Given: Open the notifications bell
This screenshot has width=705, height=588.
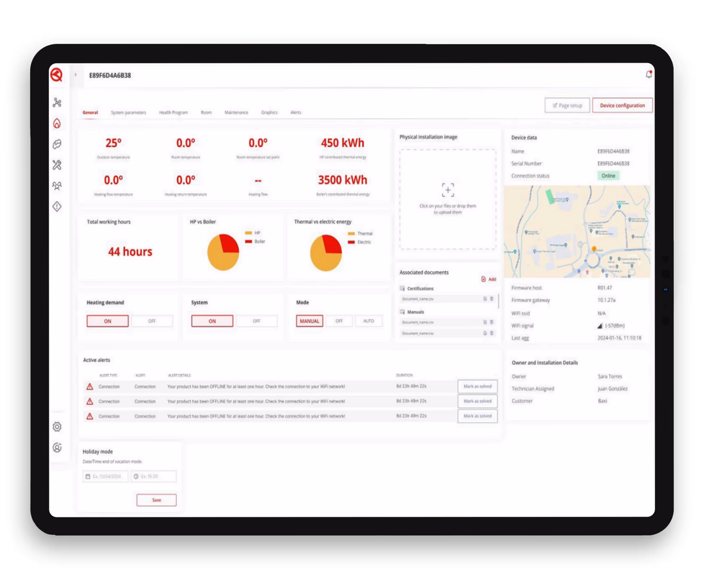Looking at the screenshot, I should coord(649,74).
